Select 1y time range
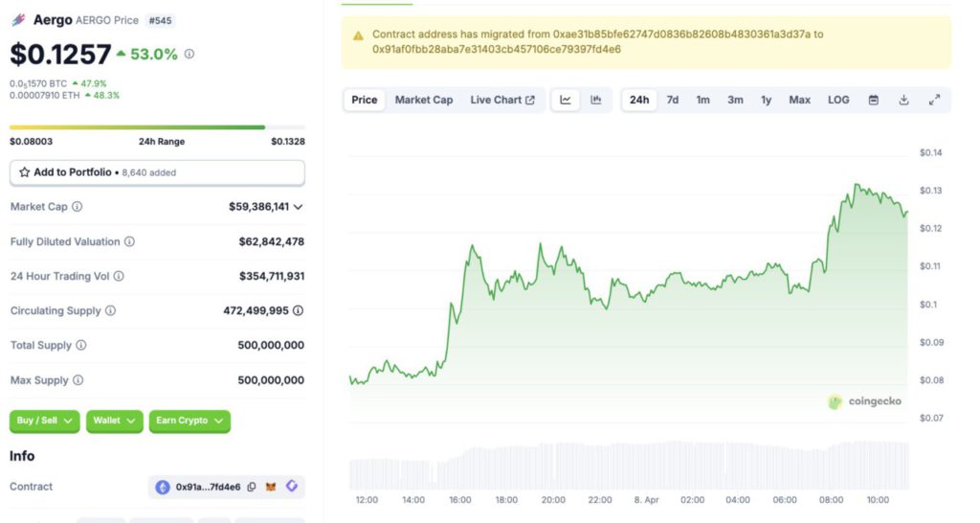This screenshot has height=523, width=980. tap(767, 100)
